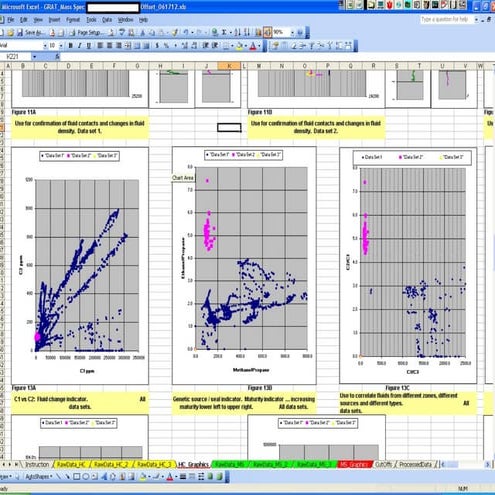Click the Increase Indent icon
Viewport: 495px width, 495px height.
215,46
